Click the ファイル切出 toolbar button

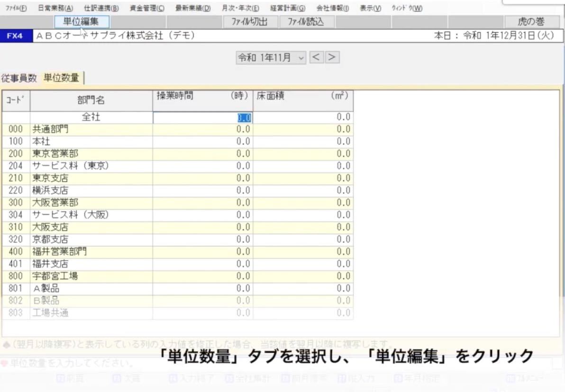250,22
